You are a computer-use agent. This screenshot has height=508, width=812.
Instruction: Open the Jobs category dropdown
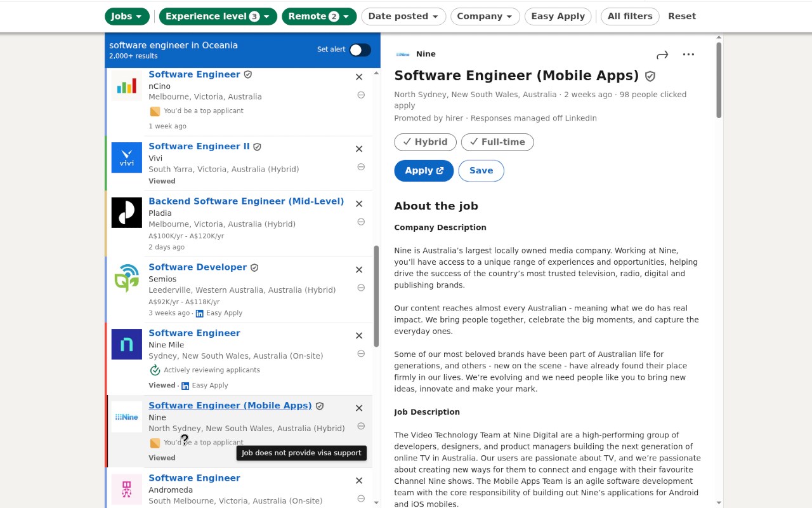[x=127, y=17]
